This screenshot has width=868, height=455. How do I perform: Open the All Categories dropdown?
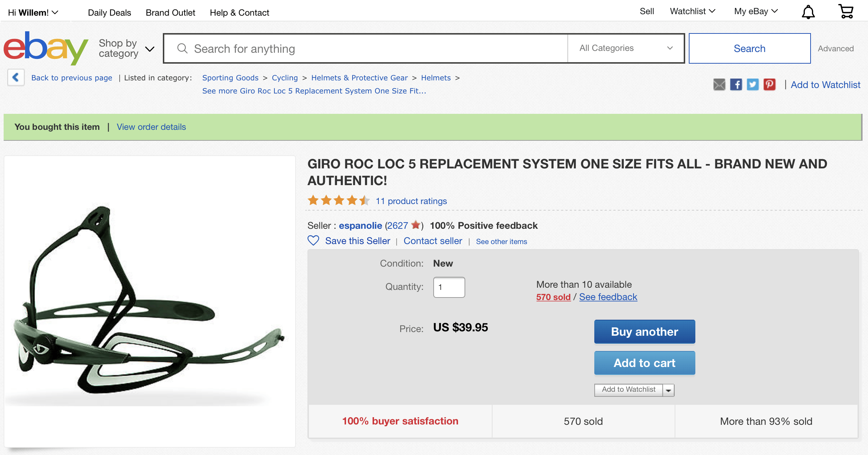tap(626, 48)
